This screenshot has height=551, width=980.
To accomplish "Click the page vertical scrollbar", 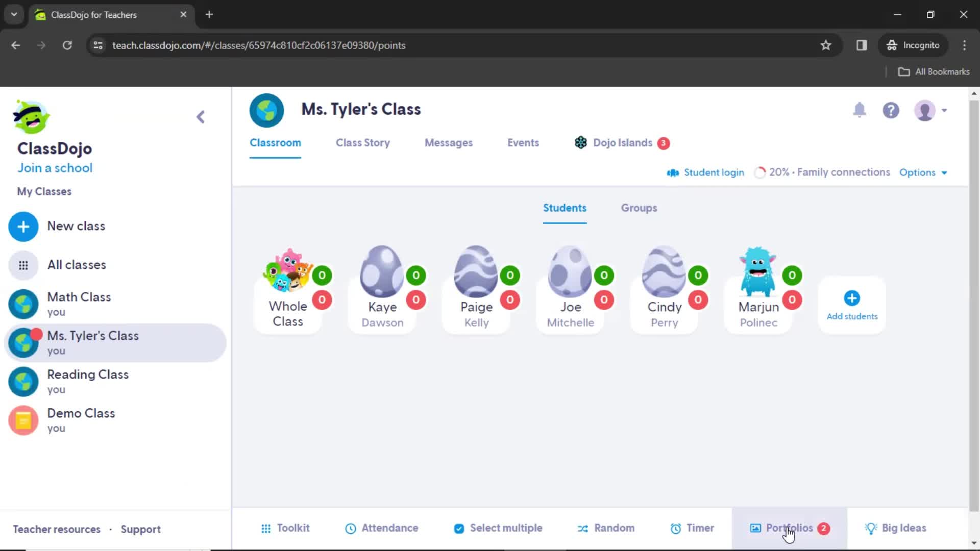I will click(x=974, y=306).
